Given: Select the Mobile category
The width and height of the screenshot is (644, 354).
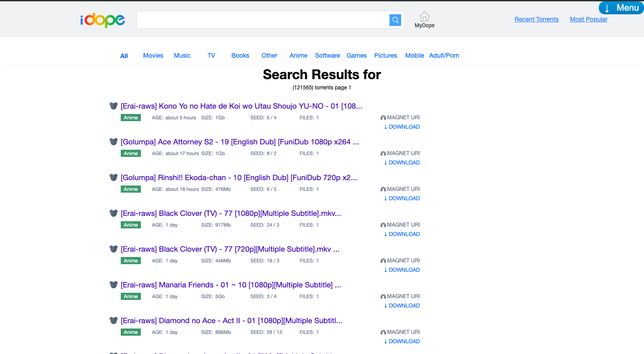Looking at the screenshot, I should pos(415,55).
